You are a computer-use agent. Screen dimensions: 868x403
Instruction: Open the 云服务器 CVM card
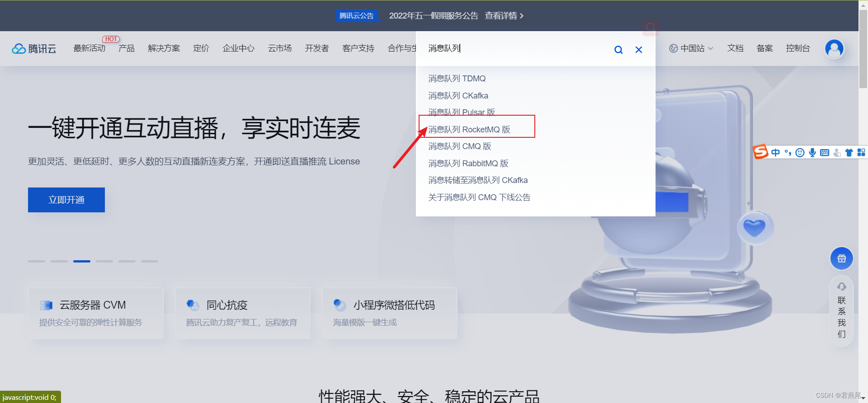coord(96,313)
